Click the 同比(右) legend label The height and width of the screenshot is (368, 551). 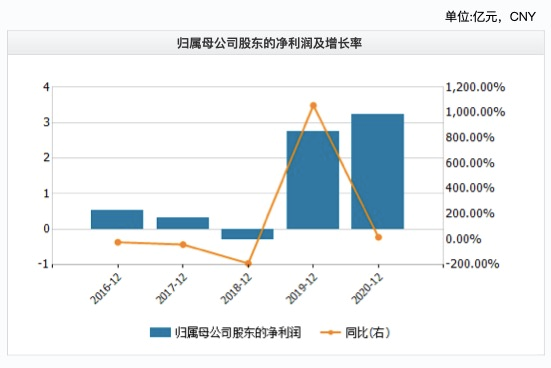tap(367, 332)
